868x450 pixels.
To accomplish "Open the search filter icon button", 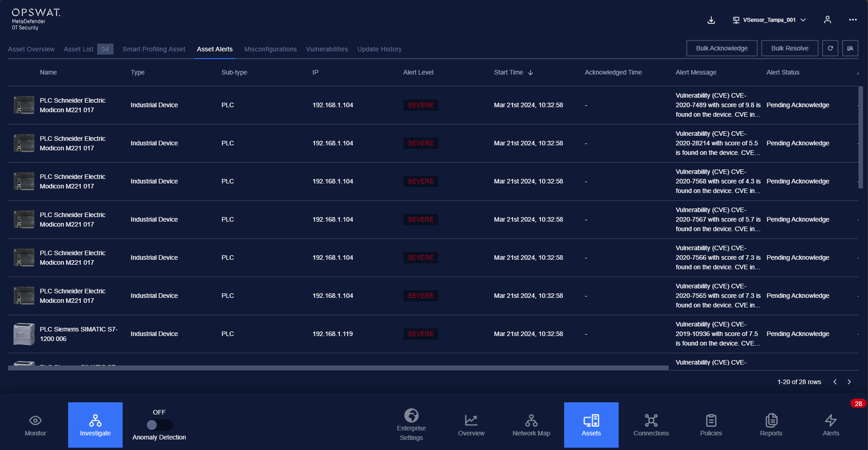I will point(850,48).
